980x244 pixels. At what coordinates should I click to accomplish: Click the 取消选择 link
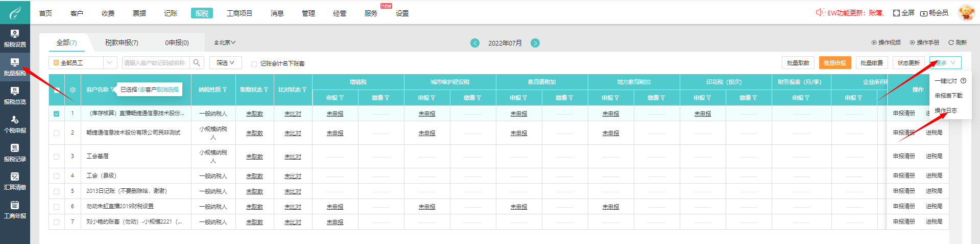click(168, 90)
